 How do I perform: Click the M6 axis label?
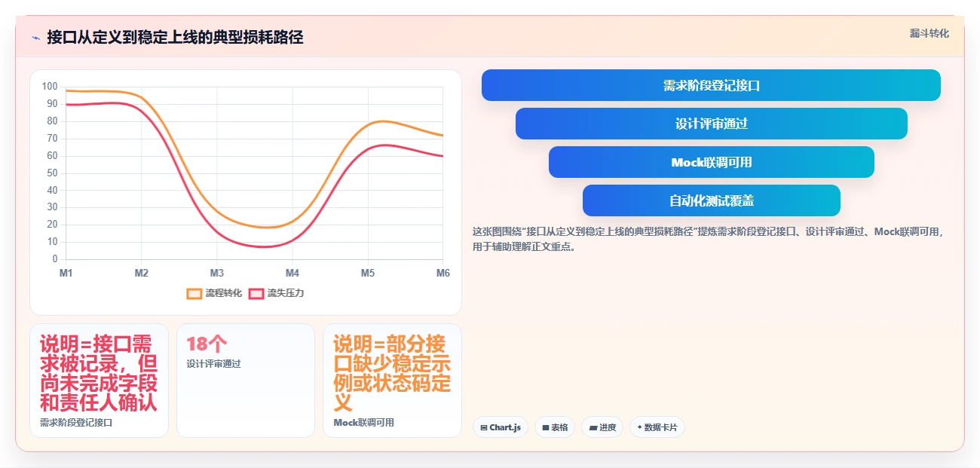click(443, 273)
